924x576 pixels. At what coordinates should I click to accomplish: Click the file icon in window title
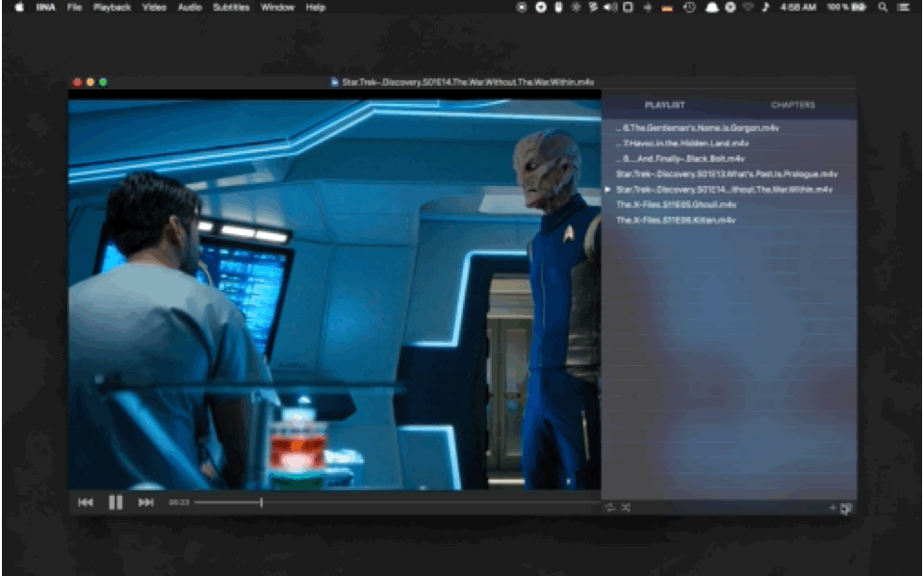click(x=335, y=82)
